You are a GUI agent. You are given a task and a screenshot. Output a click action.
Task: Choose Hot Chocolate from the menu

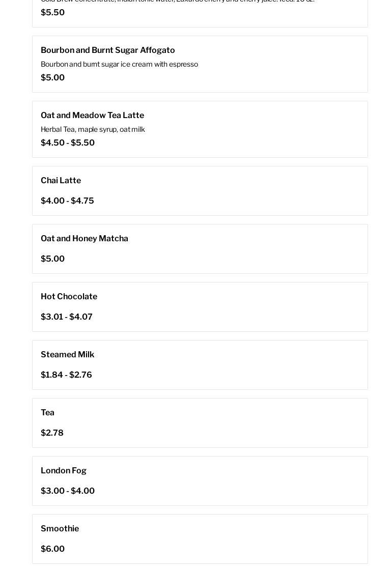(x=69, y=297)
